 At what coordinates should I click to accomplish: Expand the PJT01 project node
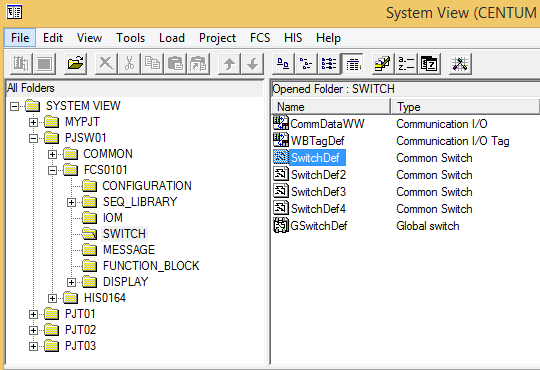pos(33,314)
